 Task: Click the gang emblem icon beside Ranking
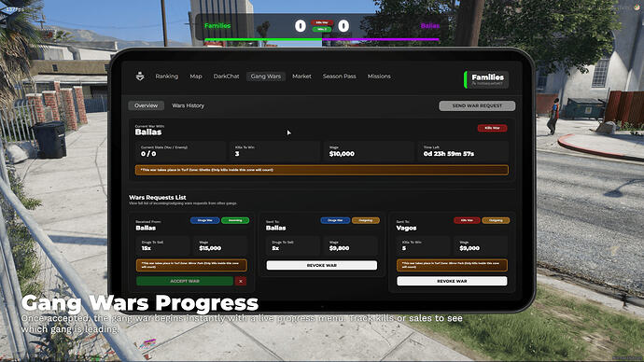pos(140,77)
